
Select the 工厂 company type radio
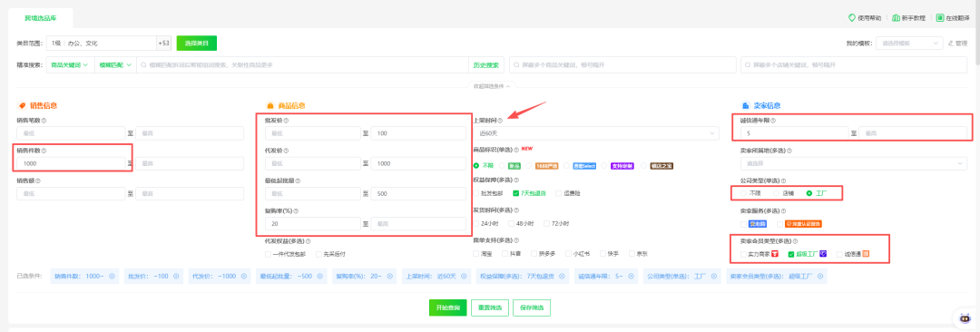[x=809, y=193]
